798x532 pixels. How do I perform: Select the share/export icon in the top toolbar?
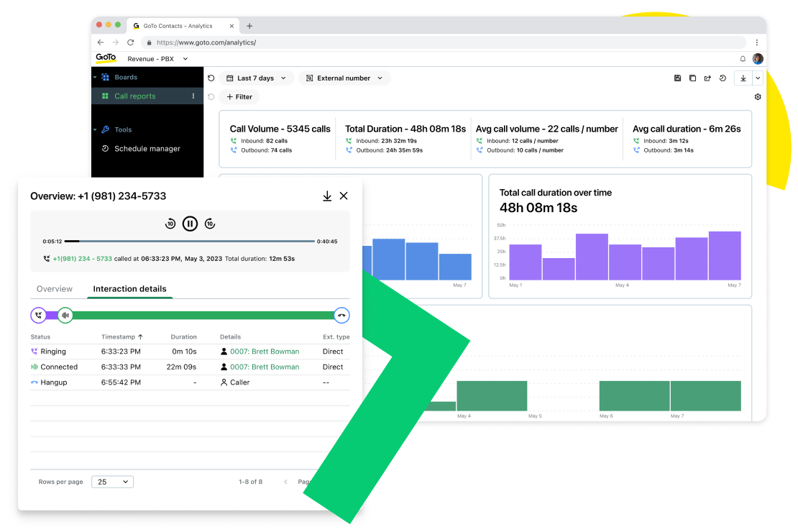tap(709, 78)
